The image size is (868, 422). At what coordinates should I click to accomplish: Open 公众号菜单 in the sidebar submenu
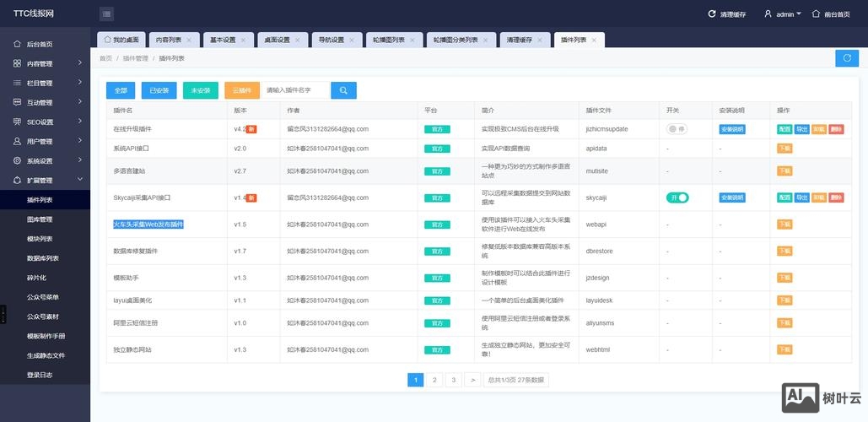pos(45,297)
